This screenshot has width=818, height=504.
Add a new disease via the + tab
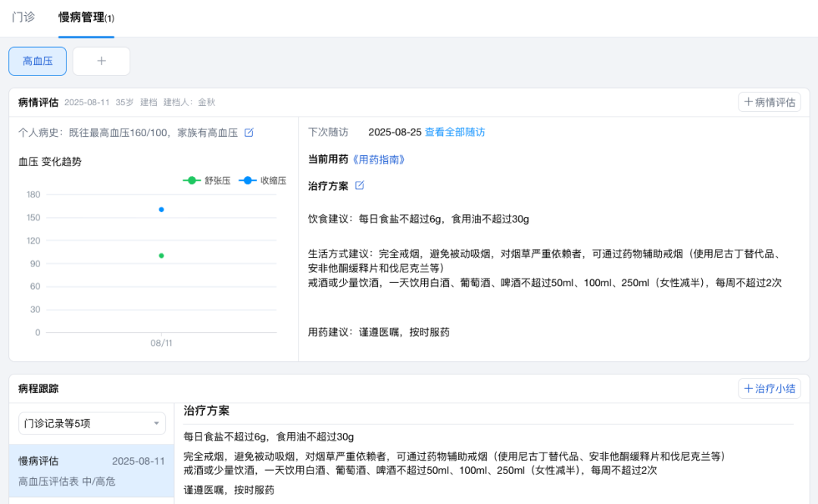point(101,61)
